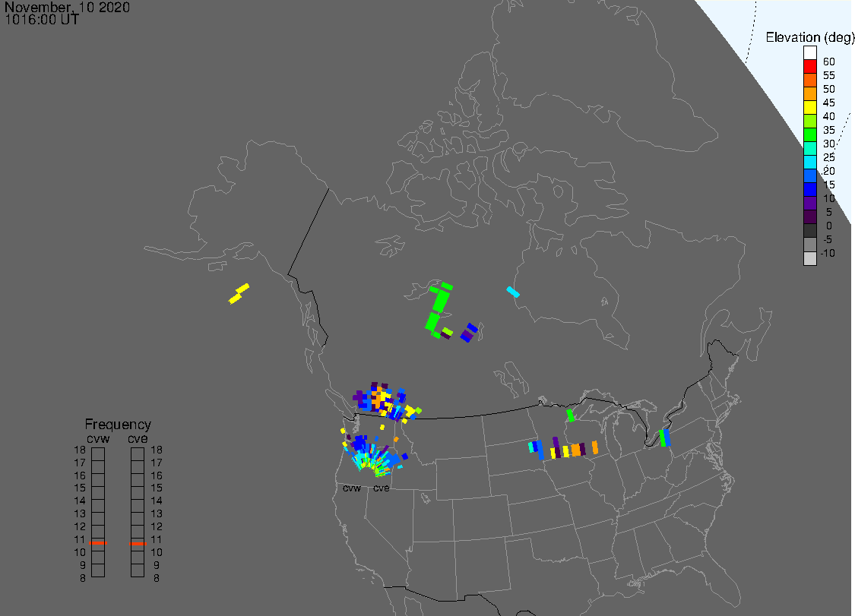Click the green echo patch near Lake Superior

(x=570, y=415)
